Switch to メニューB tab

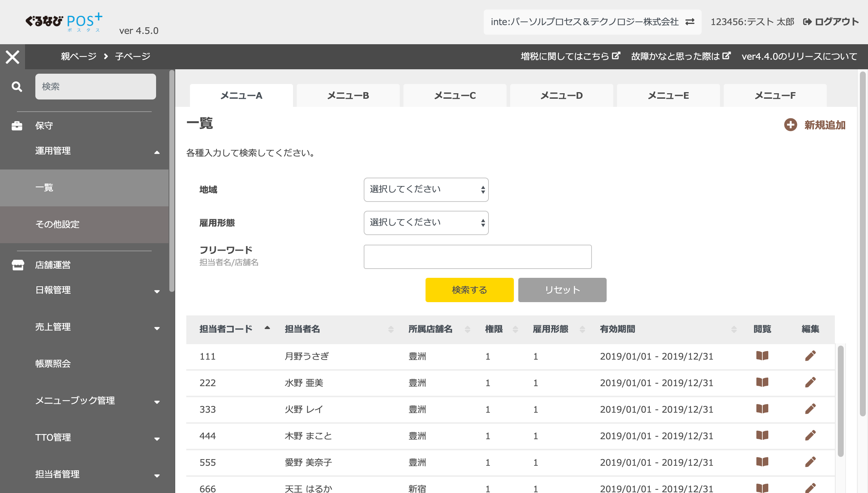[348, 95]
